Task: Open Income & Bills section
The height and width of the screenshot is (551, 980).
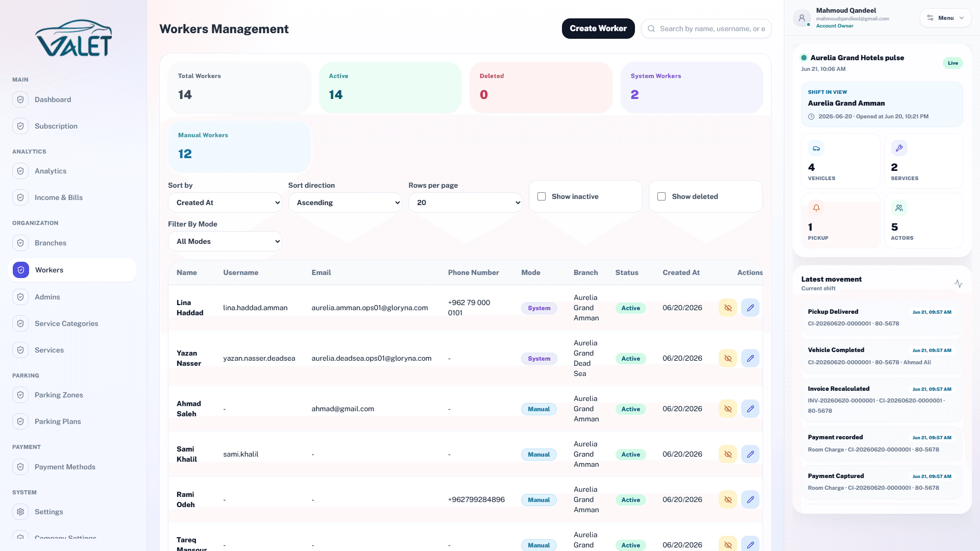Action: [72, 197]
